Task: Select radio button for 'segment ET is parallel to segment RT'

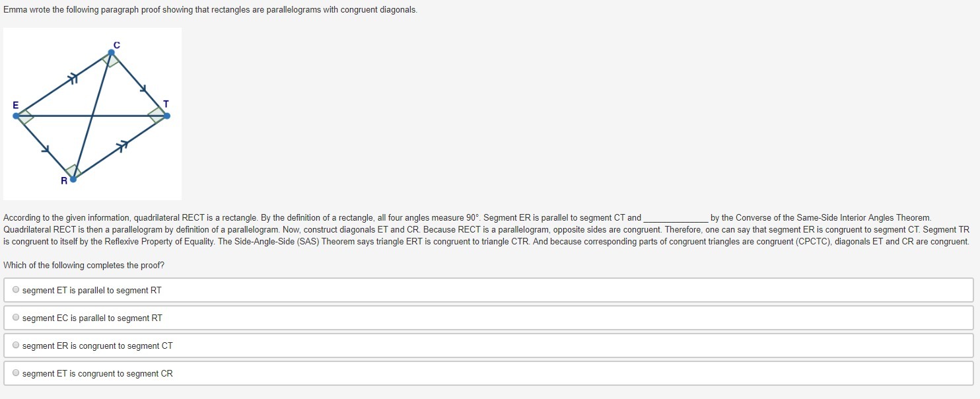Action: (15, 290)
